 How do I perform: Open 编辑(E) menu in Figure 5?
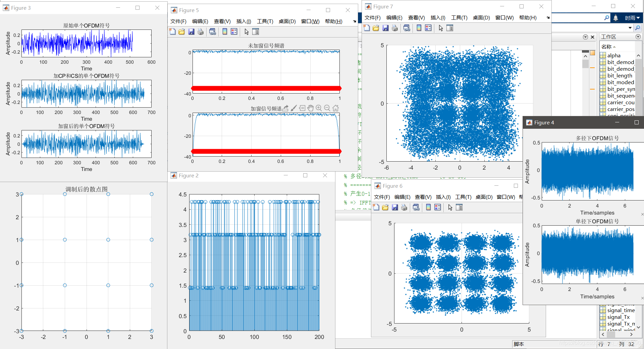(x=200, y=21)
